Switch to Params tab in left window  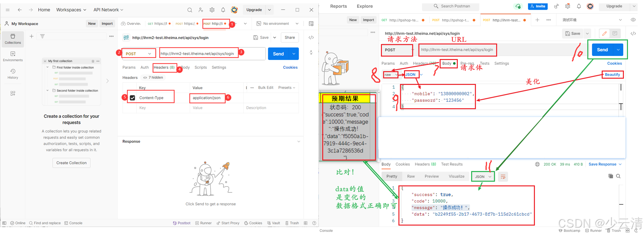[x=129, y=67]
